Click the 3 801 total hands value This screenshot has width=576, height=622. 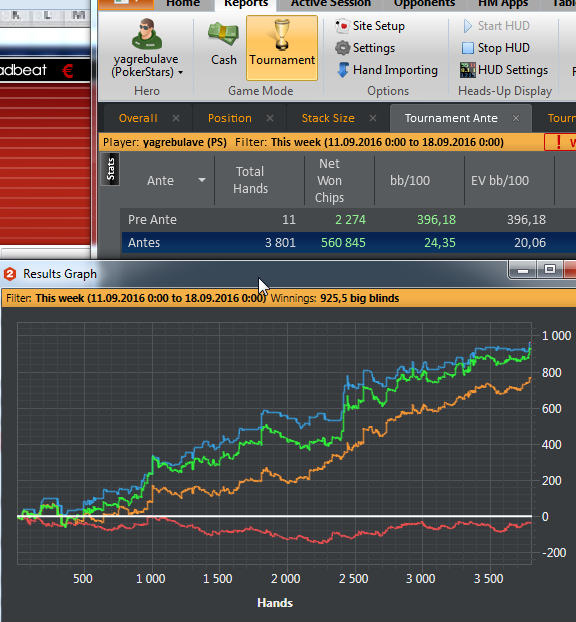pyautogui.click(x=280, y=243)
